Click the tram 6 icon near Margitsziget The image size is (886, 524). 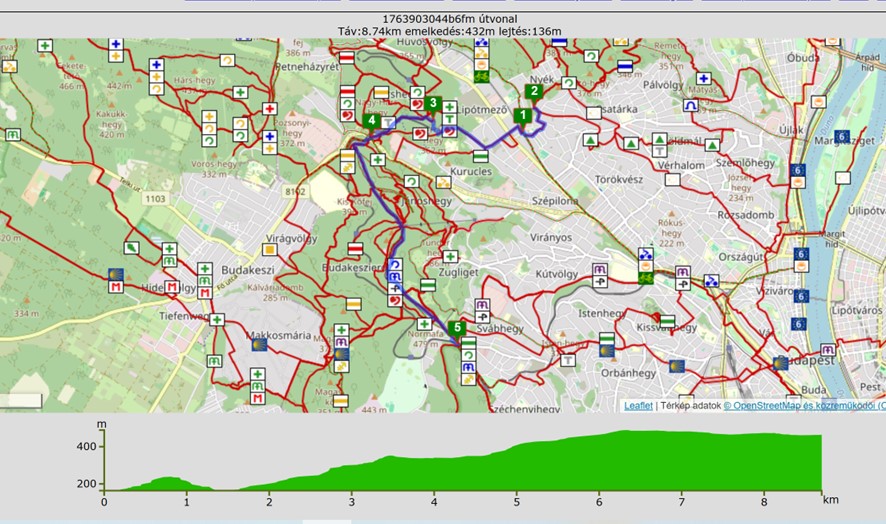pyautogui.click(x=841, y=137)
